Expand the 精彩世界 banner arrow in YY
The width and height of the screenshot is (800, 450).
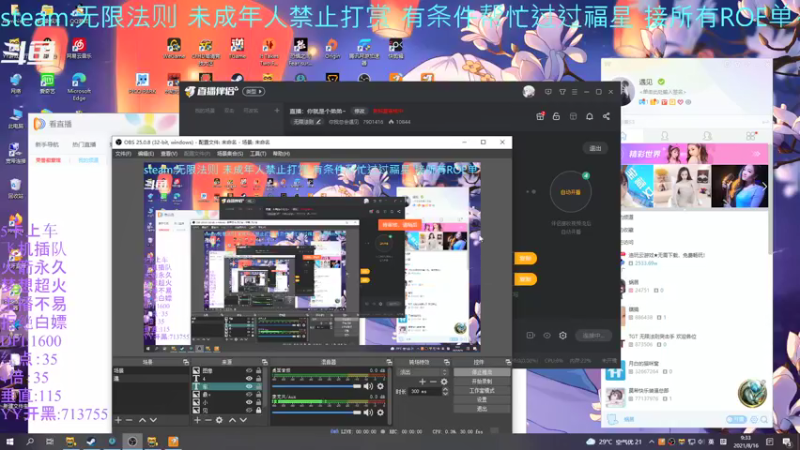(x=757, y=154)
